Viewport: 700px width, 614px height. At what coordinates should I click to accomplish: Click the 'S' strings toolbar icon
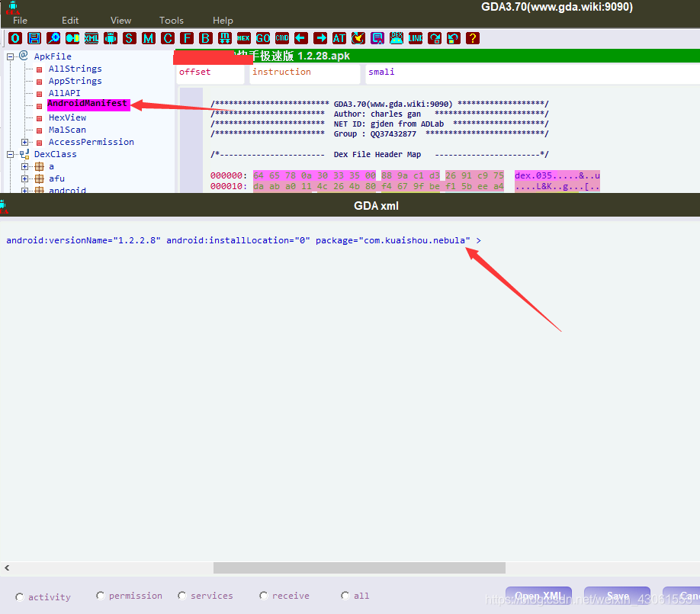click(x=130, y=38)
